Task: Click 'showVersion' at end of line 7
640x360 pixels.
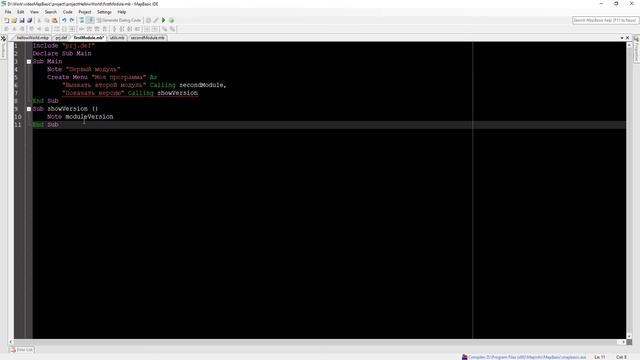Action: pos(178,93)
